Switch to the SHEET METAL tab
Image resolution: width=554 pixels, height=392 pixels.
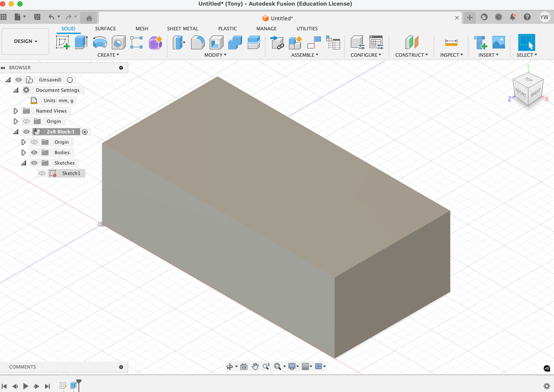pos(182,29)
